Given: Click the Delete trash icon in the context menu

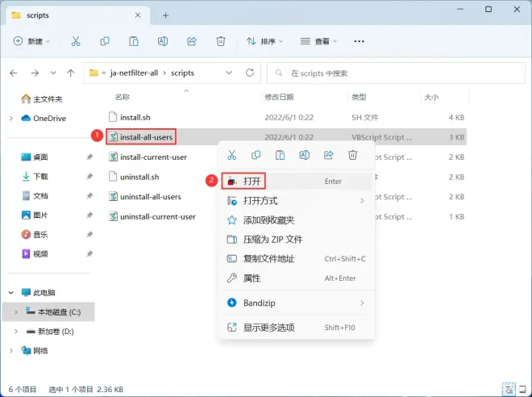Looking at the screenshot, I should click(352, 155).
